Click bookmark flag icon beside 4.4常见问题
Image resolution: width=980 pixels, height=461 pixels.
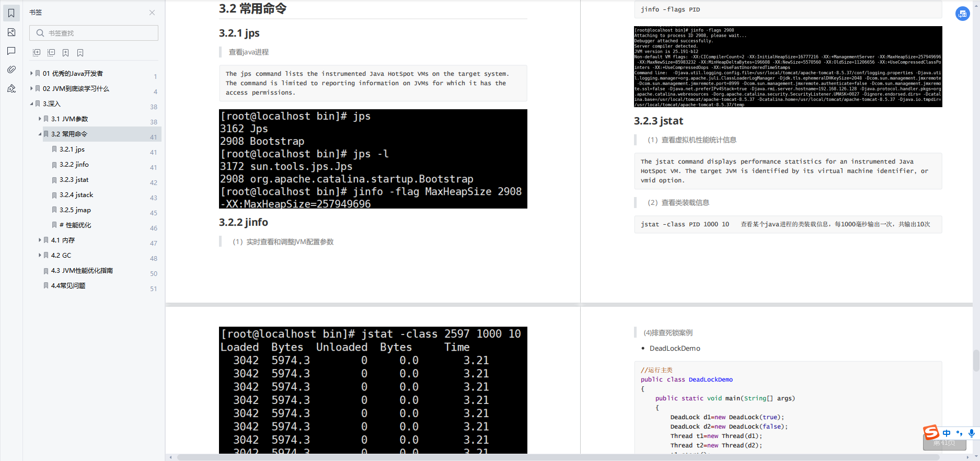coord(46,285)
